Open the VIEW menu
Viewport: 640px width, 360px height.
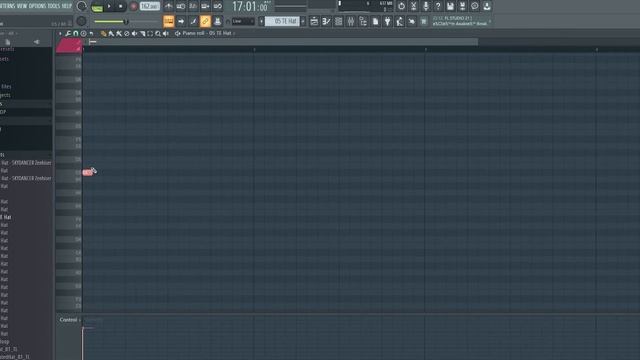click(22, 6)
